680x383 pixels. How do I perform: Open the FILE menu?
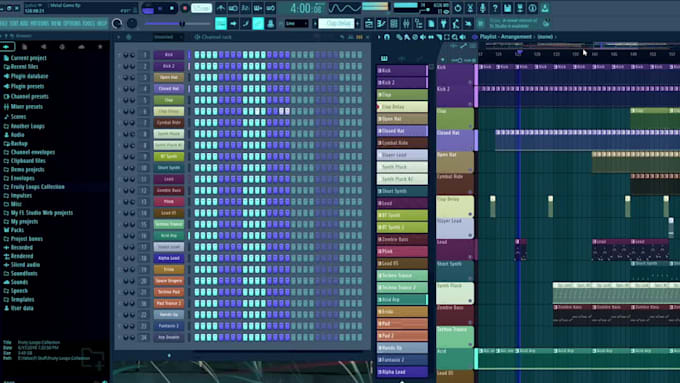(x=4, y=23)
